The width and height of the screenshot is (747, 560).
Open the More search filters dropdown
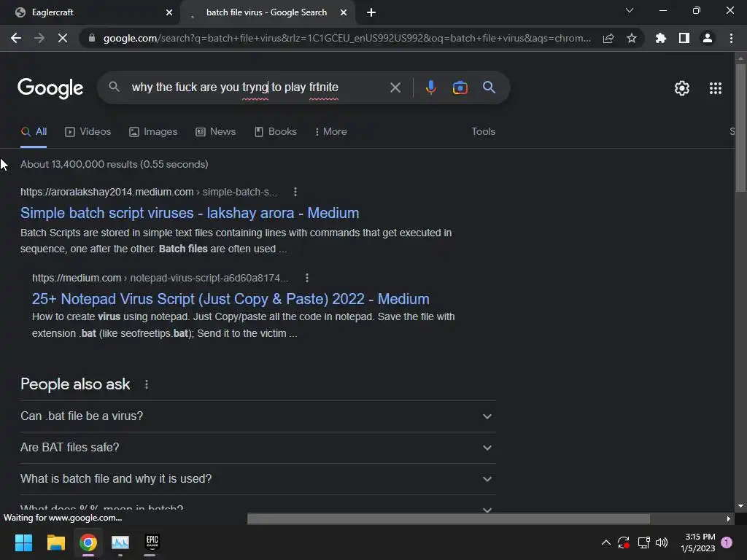click(331, 131)
